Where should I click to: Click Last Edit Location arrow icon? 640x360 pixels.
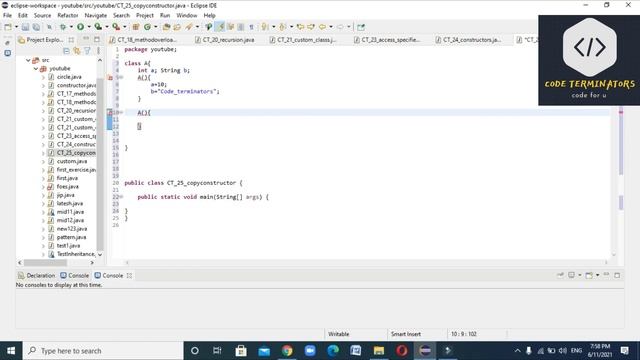(300, 27)
